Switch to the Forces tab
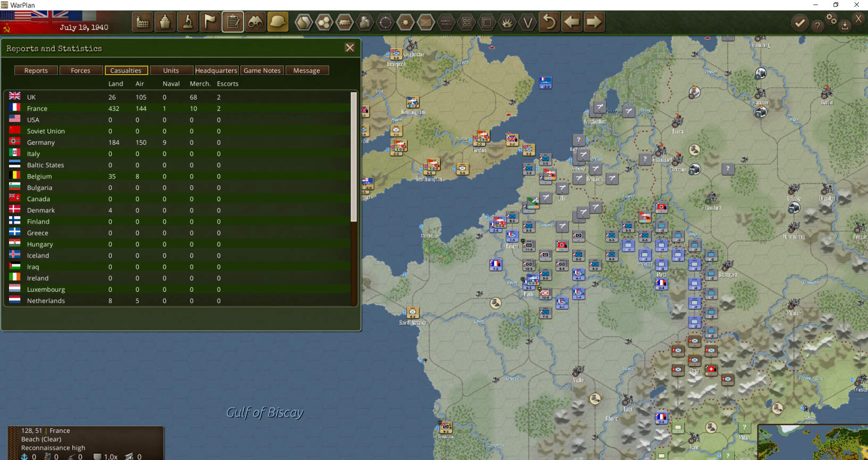 [81, 70]
